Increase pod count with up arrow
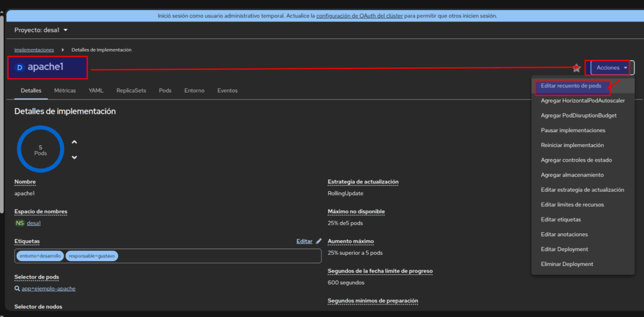 point(74,142)
